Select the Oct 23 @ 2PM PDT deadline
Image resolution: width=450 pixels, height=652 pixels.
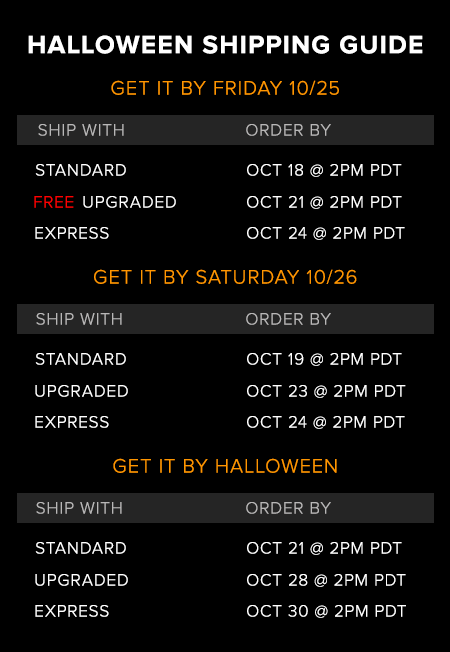click(326, 391)
